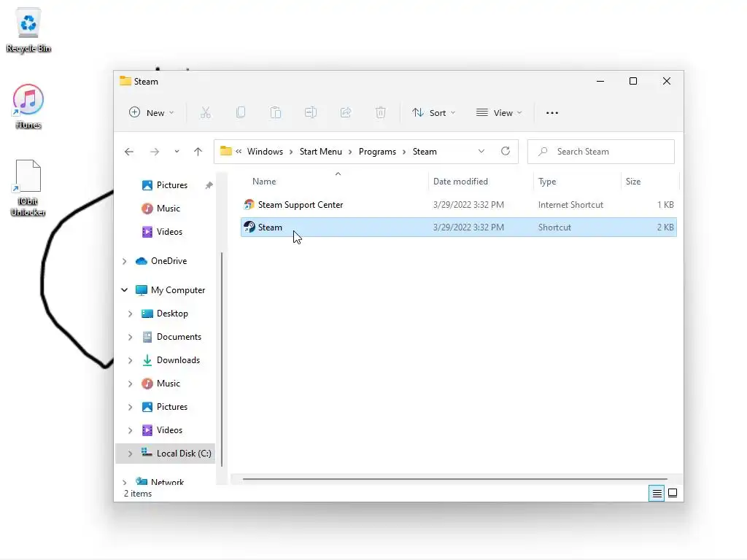Click the Cut scissors icon
This screenshot has width=747, height=560.
coord(205,113)
